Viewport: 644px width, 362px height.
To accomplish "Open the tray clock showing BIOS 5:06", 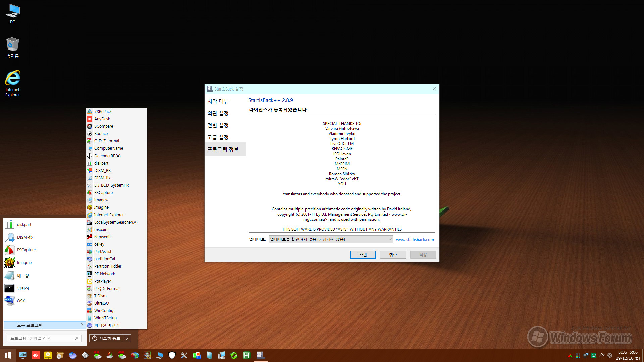I will [628, 355].
